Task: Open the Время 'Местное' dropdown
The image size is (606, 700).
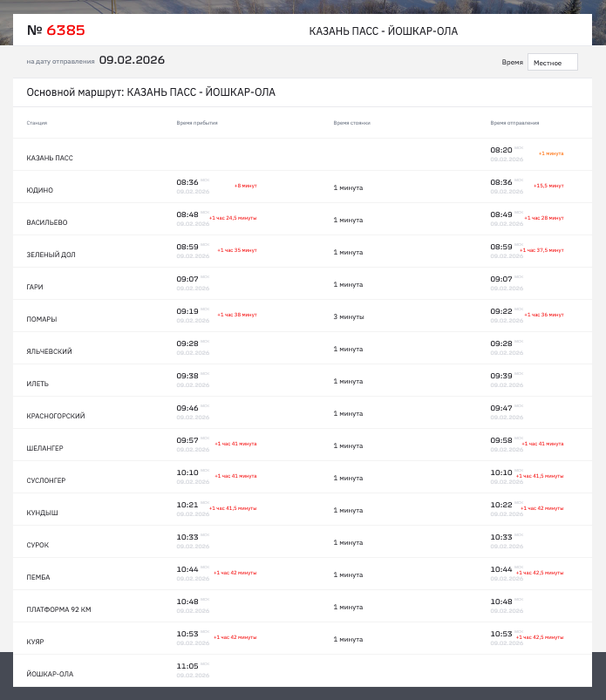Action: pos(552,63)
